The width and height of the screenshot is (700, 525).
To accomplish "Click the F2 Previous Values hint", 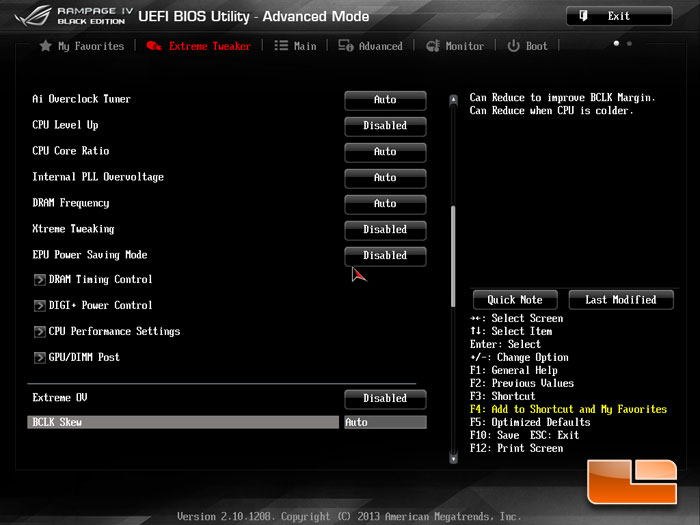I will coord(522,383).
